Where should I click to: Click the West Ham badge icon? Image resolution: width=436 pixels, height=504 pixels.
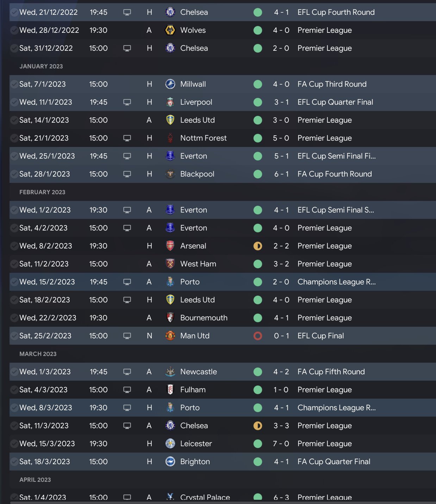coord(170,264)
